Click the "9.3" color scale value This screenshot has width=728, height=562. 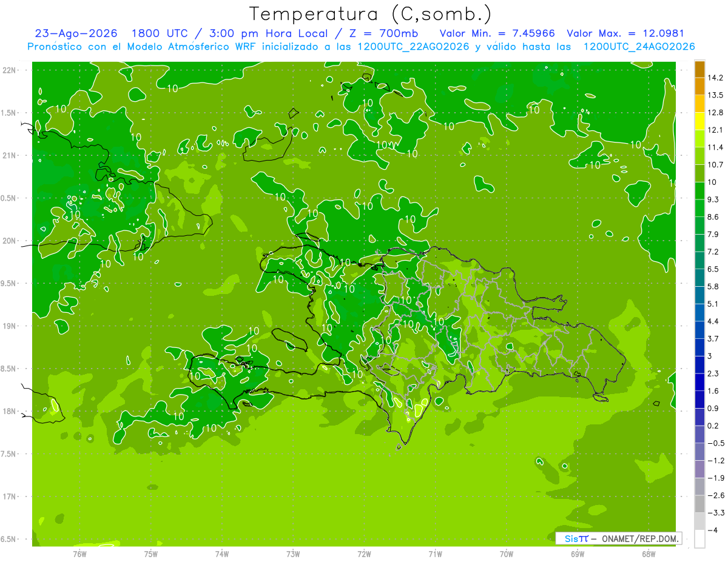tap(713, 199)
